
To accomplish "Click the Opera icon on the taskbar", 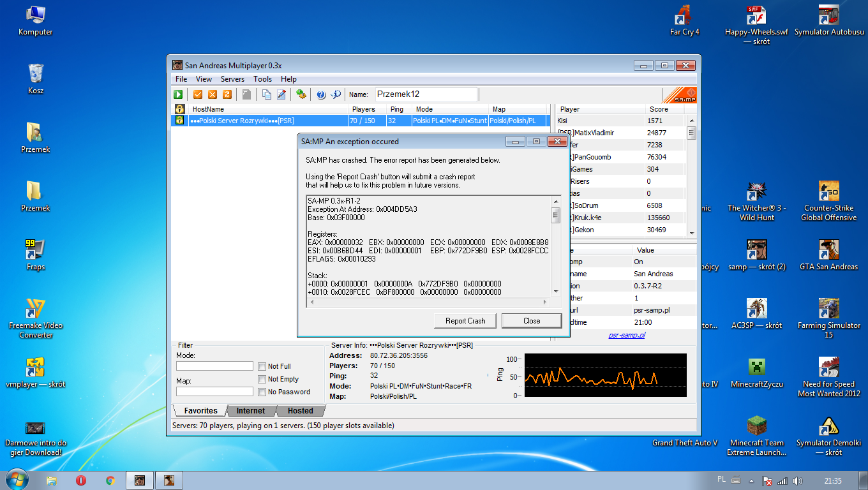I will point(81,480).
